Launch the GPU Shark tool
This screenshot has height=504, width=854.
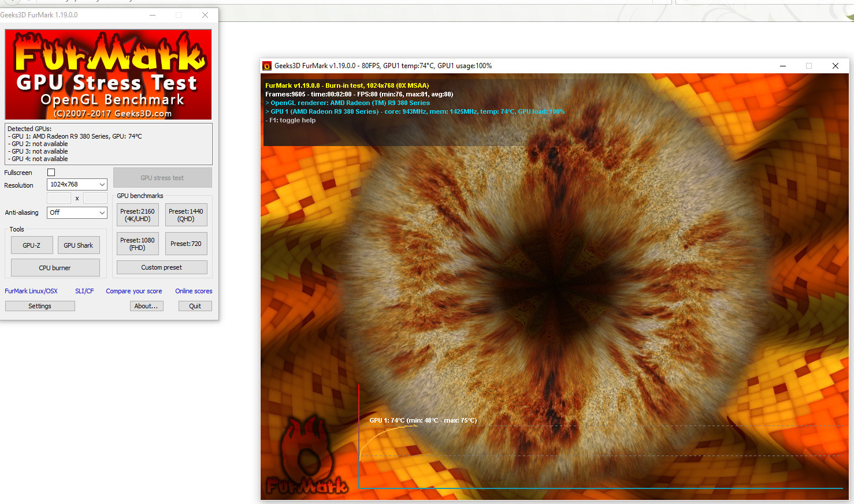pyautogui.click(x=79, y=245)
